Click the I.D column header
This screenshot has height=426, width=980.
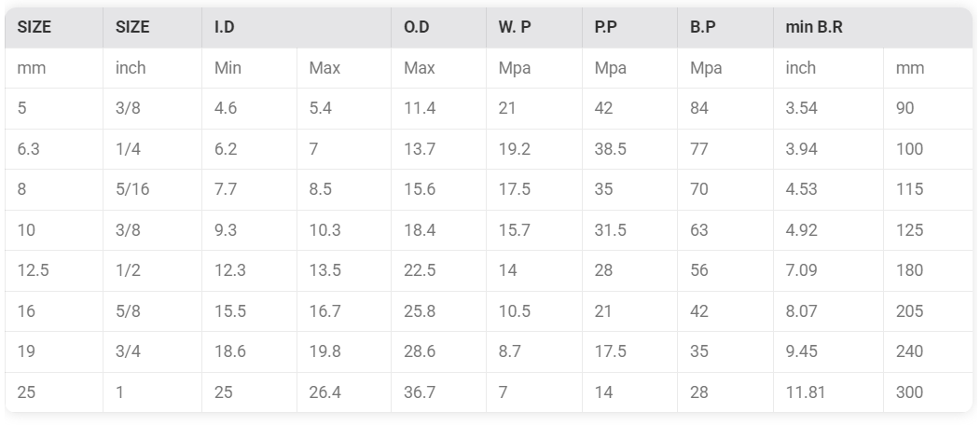pos(297,27)
